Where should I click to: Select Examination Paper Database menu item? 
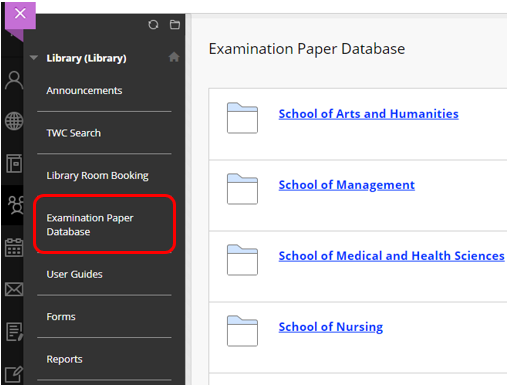click(90, 225)
